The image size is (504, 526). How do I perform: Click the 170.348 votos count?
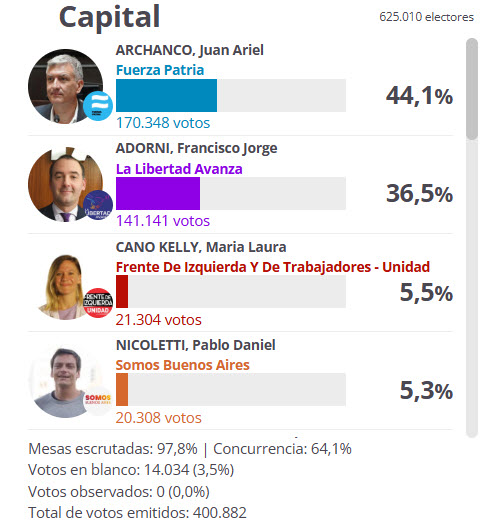163,123
